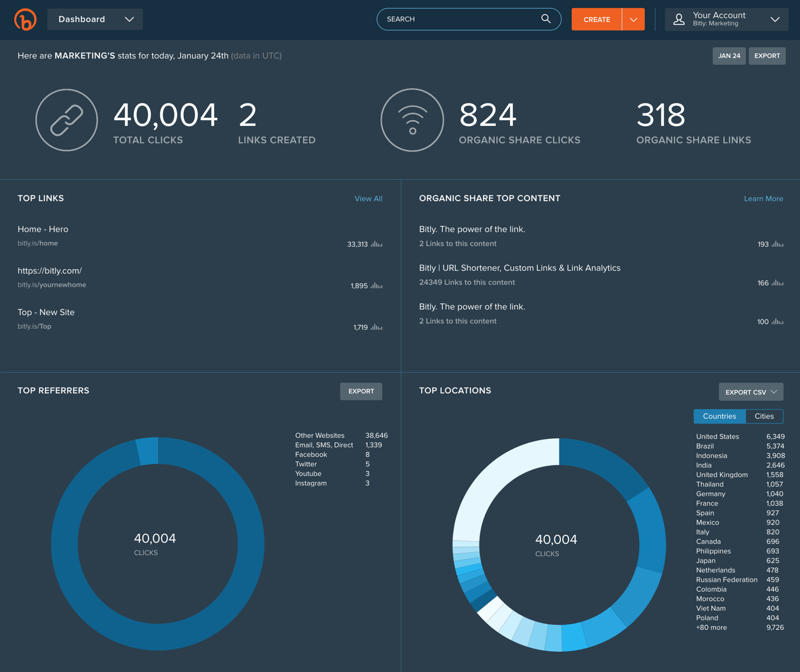Open search using the magnifying glass icon
The height and width of the screenshot is (672, 800).
[x=545, y=19]
